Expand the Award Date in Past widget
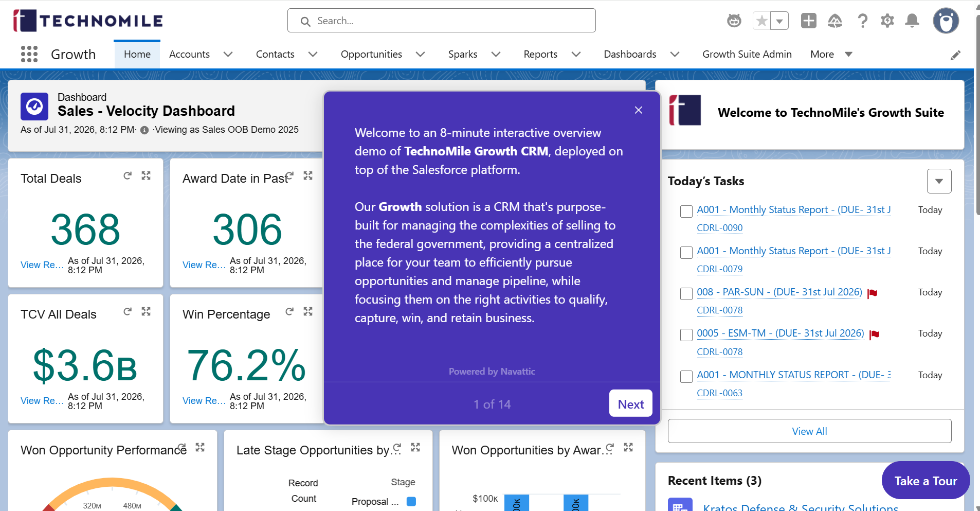The width and height of the screenshot is (980, 511). [x=308, y=176]
